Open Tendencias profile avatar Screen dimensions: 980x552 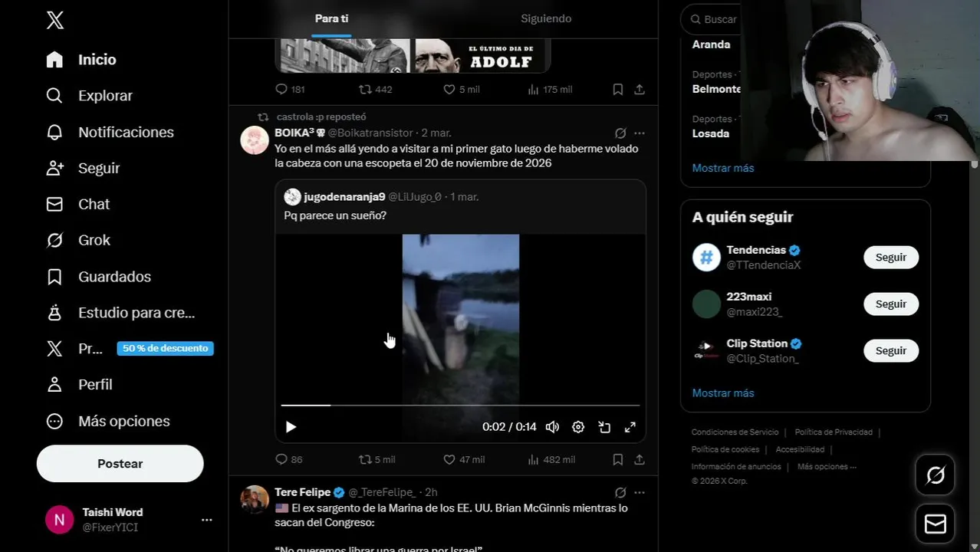(x=706, y=258)
